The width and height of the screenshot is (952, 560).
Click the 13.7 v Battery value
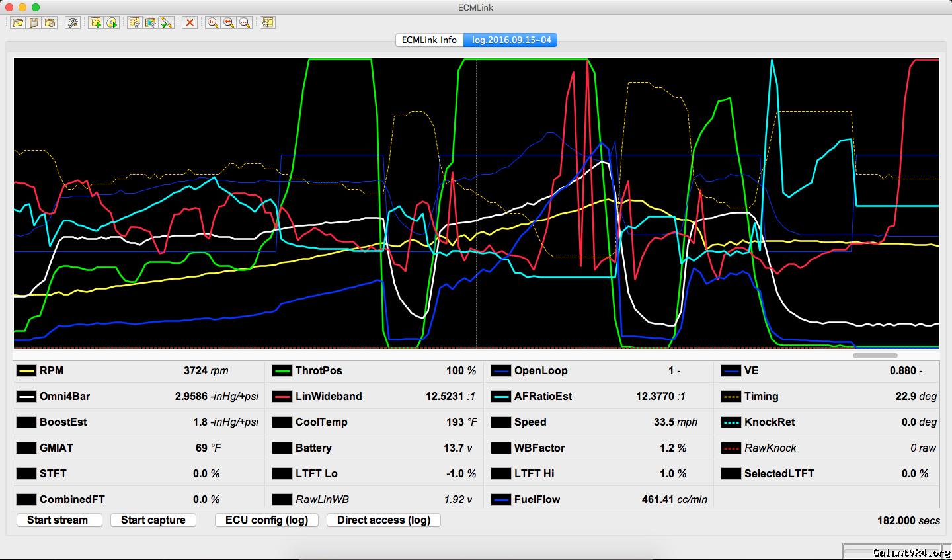[458, 448]
